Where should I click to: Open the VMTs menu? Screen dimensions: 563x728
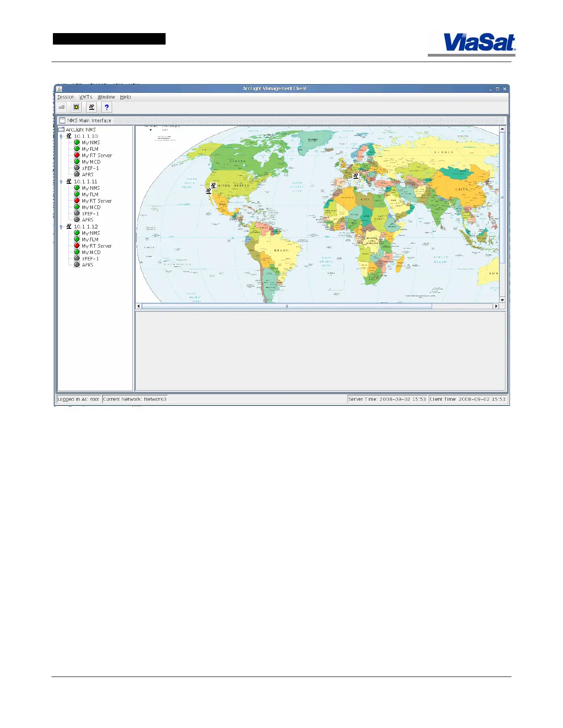86,97
